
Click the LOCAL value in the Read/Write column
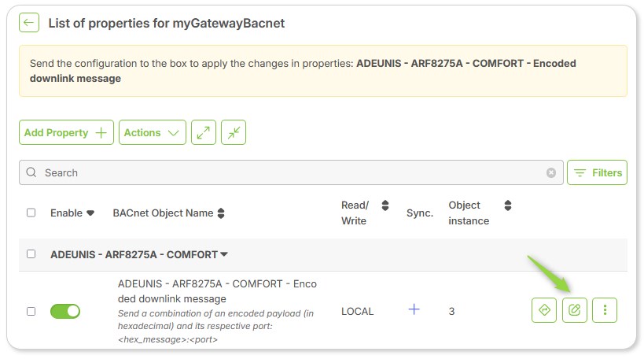click(x=357, y=311)
